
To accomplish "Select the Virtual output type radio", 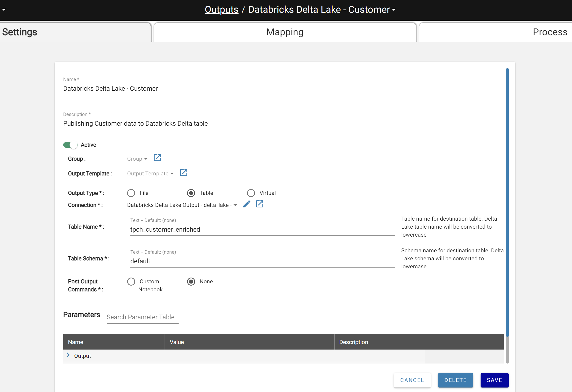I will tap(251, 193).
